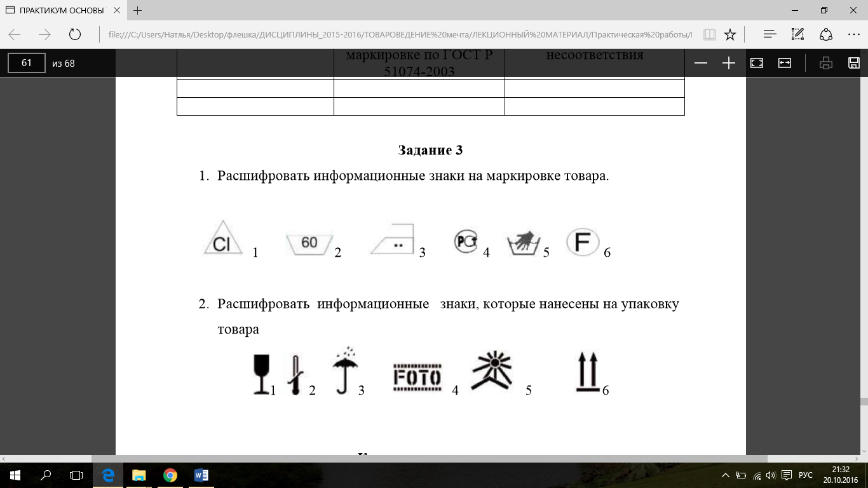The image size is (868, 488).
Task: Open Edge More actions ellipsis menu
Action: [x=854, y=34]
